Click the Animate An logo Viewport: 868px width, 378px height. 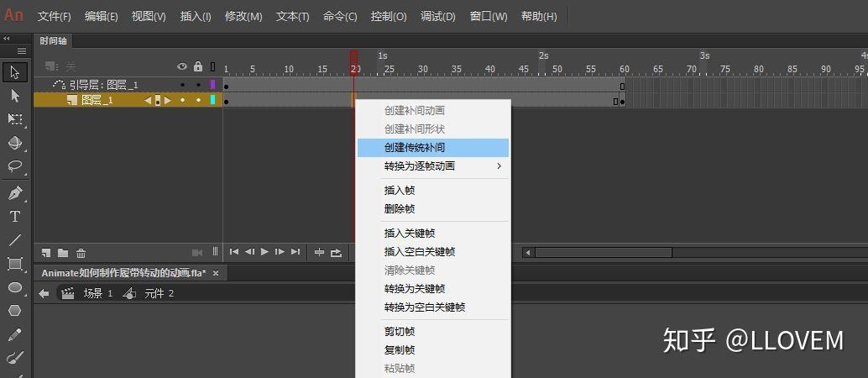click(13, 15)
